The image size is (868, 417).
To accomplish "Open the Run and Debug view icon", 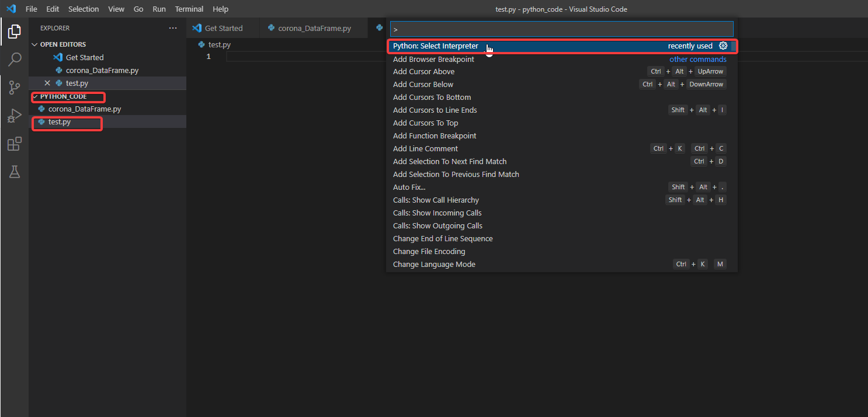I will click(14, 116).
